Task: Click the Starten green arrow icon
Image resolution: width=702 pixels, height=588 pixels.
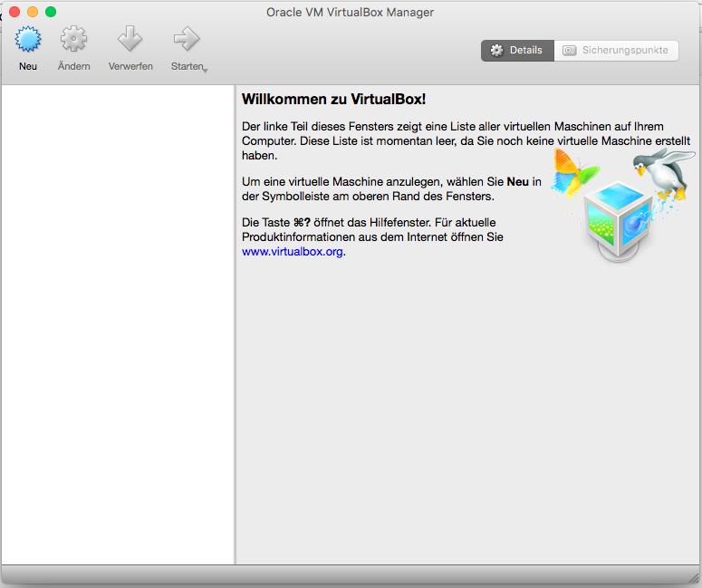Action: [x=186, y=39]
